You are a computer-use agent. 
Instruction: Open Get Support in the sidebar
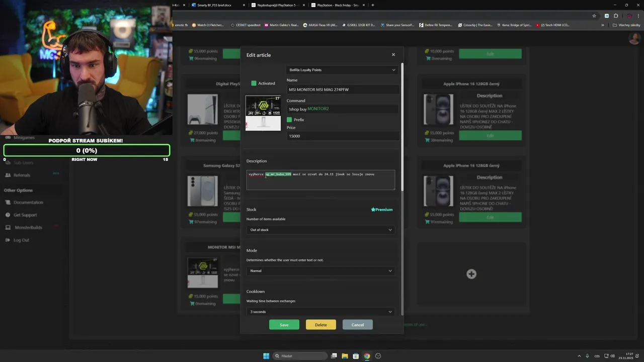(x=25, y=215)
